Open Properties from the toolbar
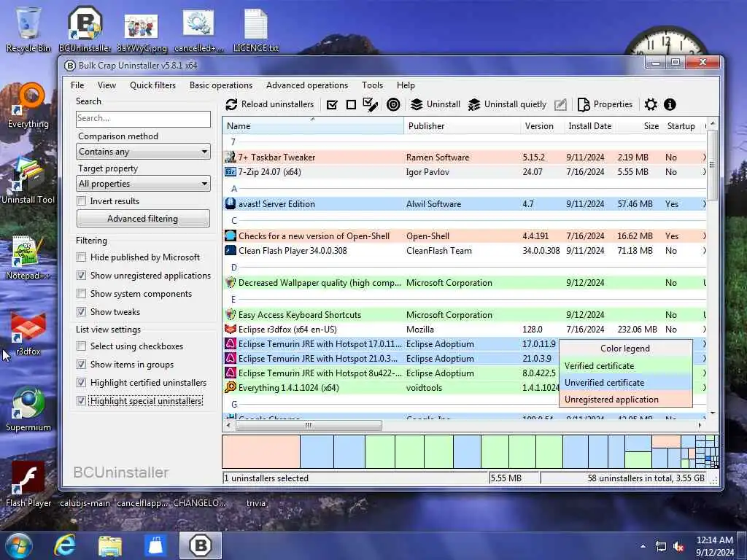The width and height of the screenshot is (747, 560). (605, 104)
